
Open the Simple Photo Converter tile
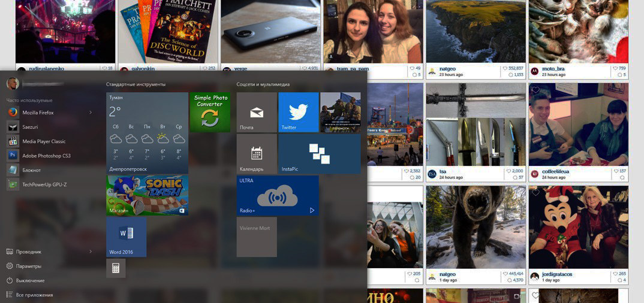point(210,112)
